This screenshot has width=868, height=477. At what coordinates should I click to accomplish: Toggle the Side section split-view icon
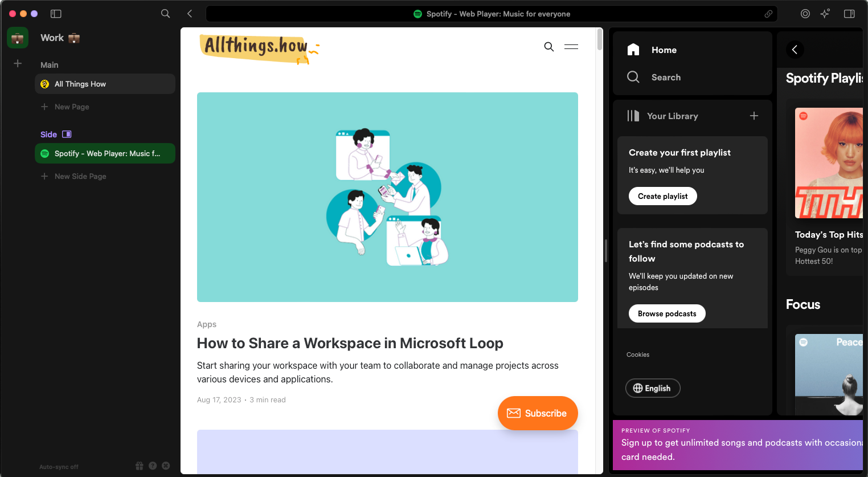(x=67, y=134)
